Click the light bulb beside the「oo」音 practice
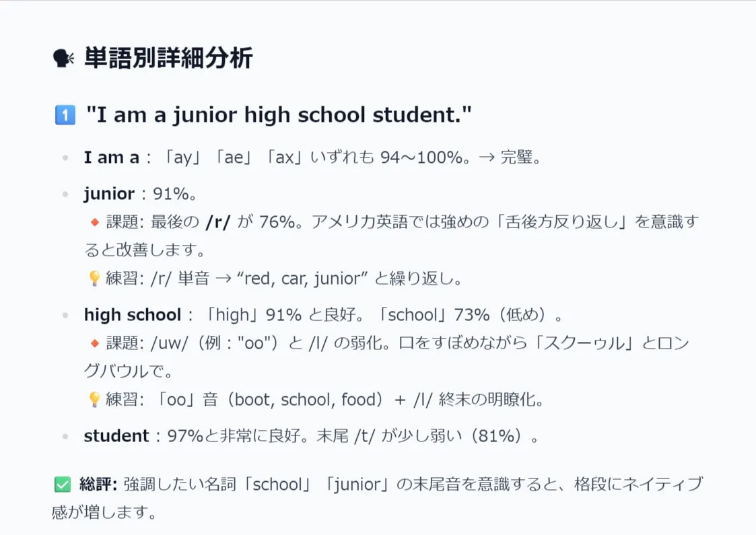 point(94,400)
